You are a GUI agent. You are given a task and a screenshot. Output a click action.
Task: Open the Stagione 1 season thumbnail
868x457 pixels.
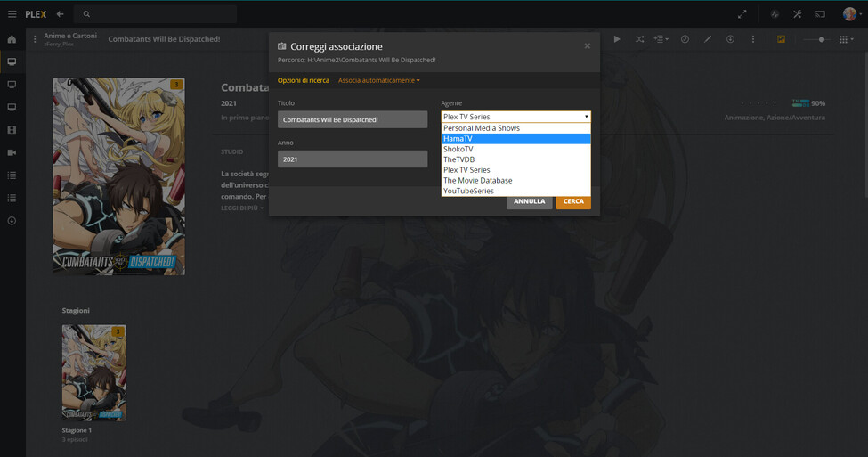point(94,372)
